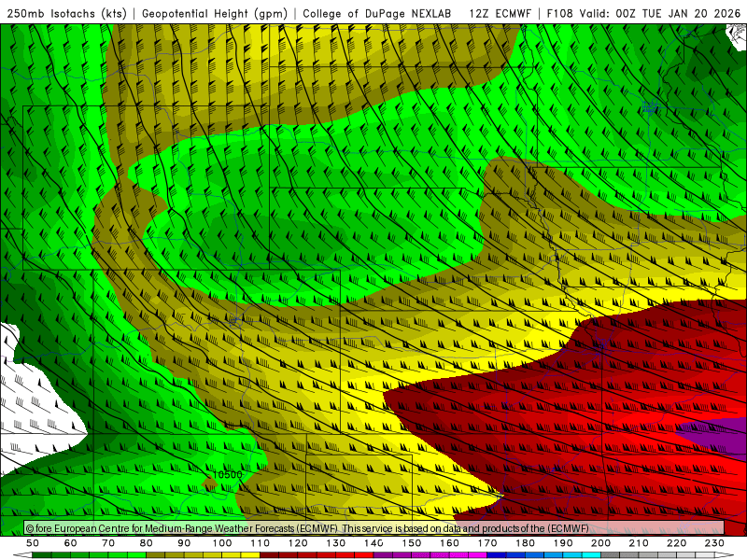
Task: Click the '210' legend value
Action: tap(639, 543)
